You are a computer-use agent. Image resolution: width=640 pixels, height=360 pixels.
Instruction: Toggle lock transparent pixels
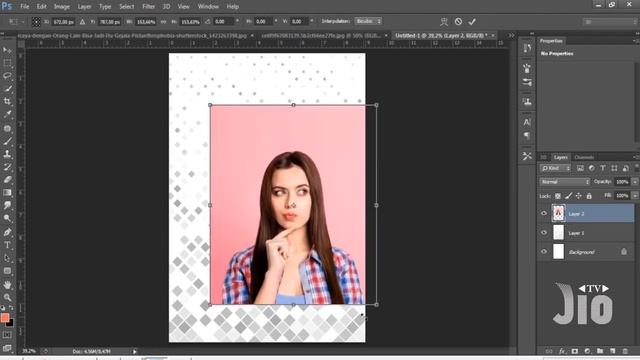tap(558, 196)
